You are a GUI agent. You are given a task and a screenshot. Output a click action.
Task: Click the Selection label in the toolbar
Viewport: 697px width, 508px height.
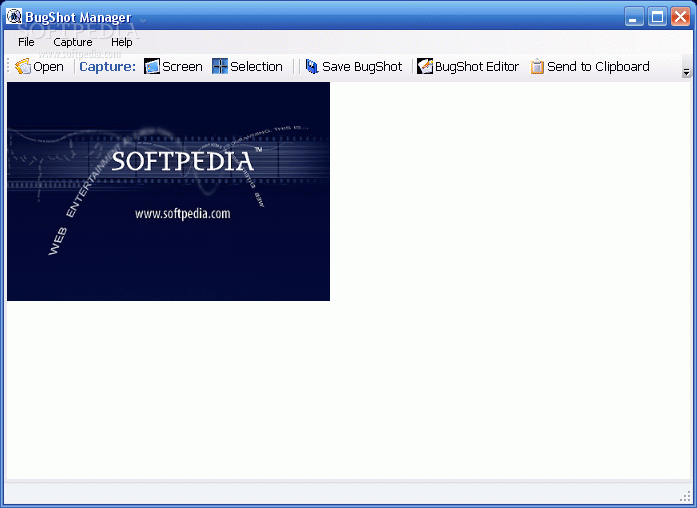tap(256, 67)
